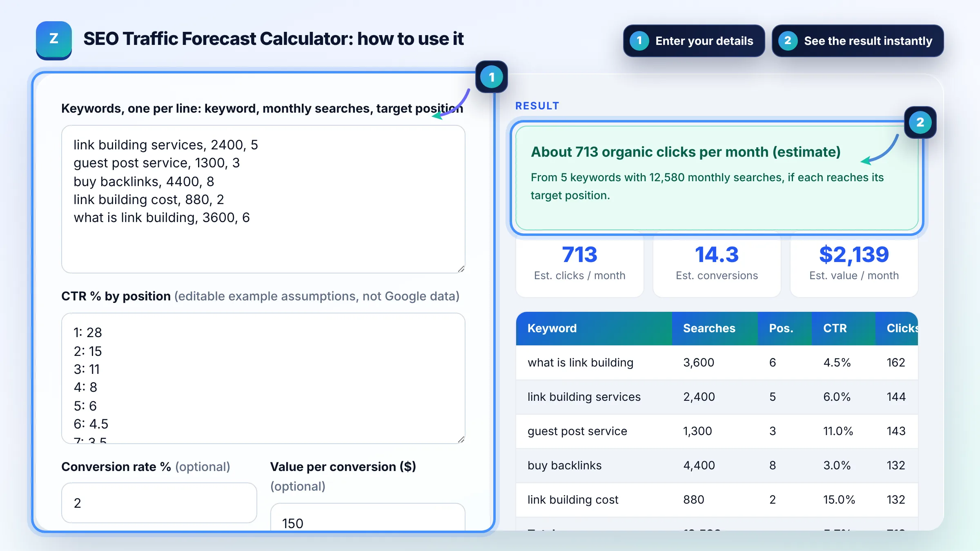This screenshot has height=551, width=980.
Task: Click the 14.3 Est. conversions card
Action: (717, 264)
